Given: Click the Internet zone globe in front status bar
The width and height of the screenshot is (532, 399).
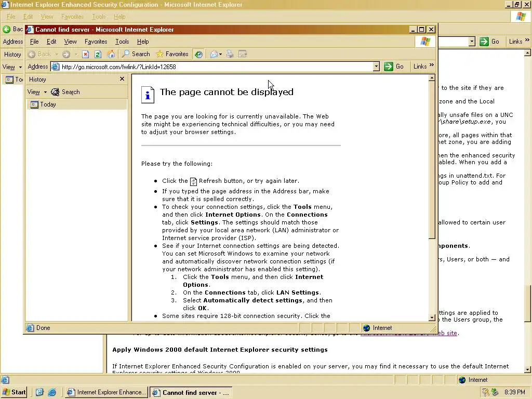Looking at the screenshot, I should (366, 328).
